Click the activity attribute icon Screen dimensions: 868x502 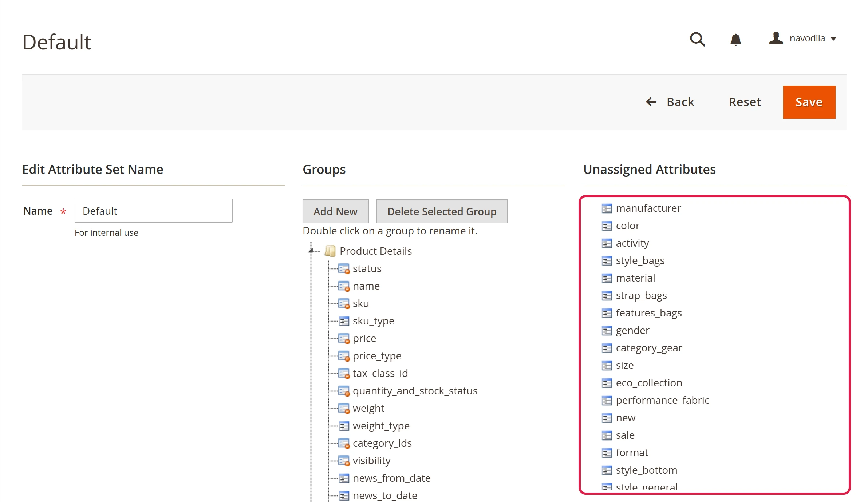pos(607,243)
